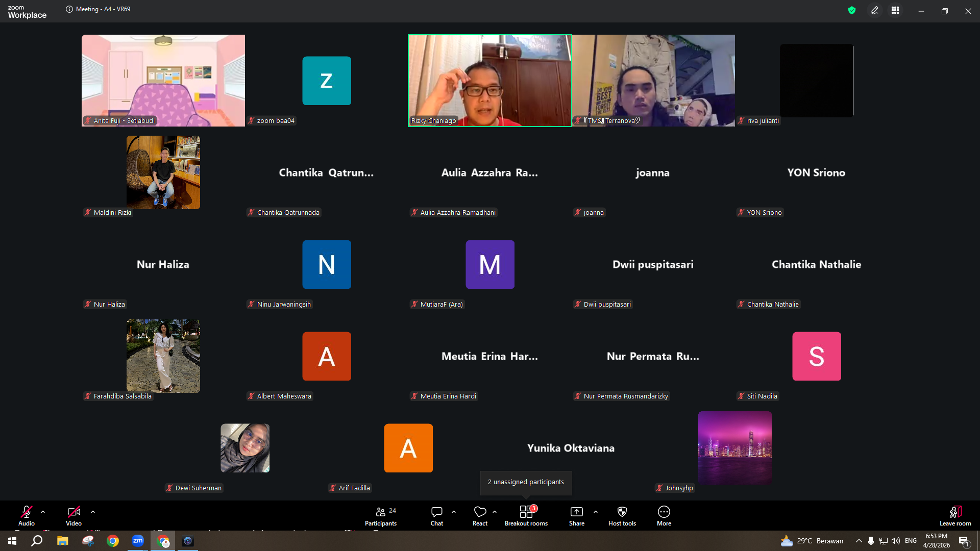Viewport: 980px width, 551px height.
Task: Expand video options arrow beside Video
Action: (x=93, y=512)
